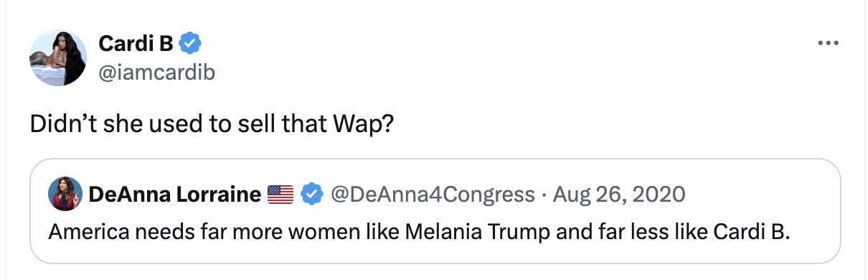This screenshot has height=280, width=868.
Task: Open the quoted tweet beginning "America needs far more"
Action: [435, 211]
